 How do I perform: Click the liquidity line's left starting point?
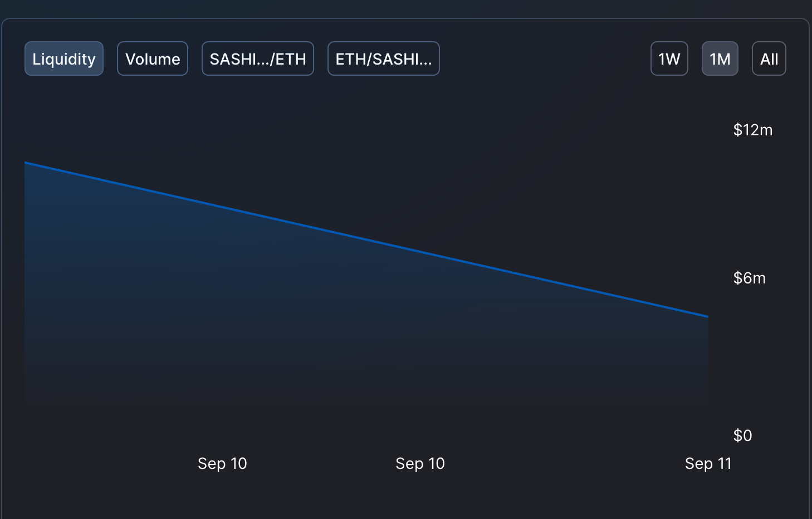coord(26,163)
